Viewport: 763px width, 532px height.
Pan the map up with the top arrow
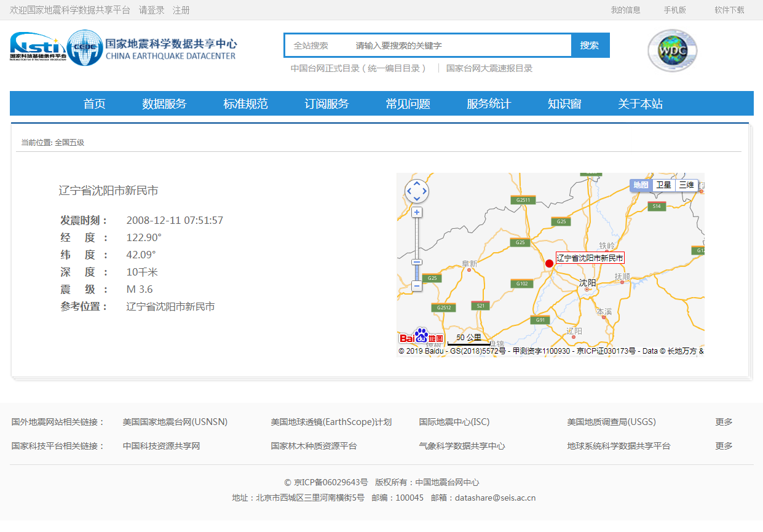point(417,183)
